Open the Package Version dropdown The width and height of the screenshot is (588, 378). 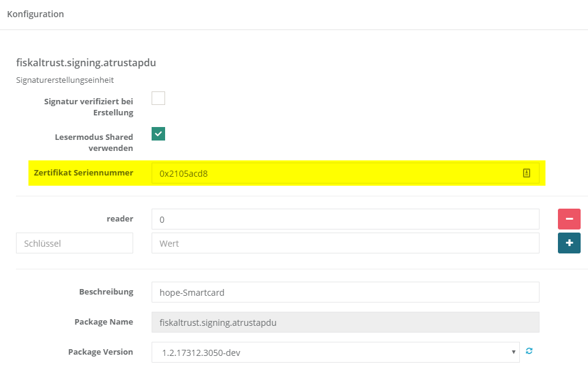336,352
